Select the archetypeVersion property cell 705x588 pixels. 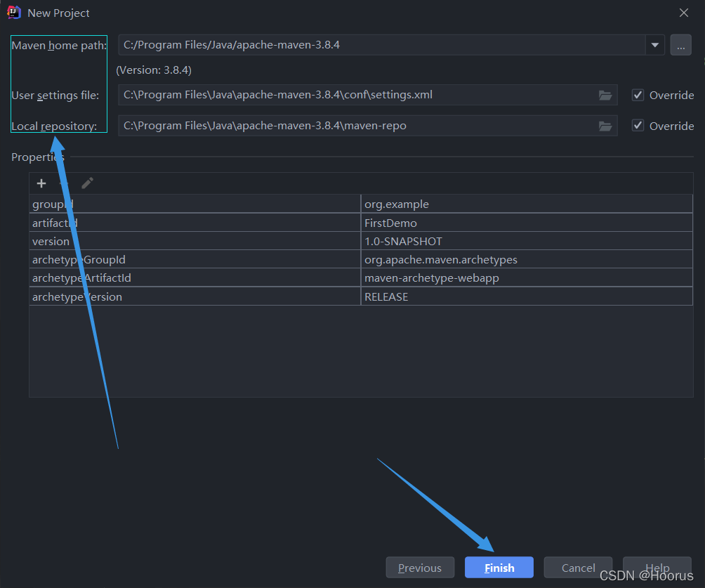195,296
